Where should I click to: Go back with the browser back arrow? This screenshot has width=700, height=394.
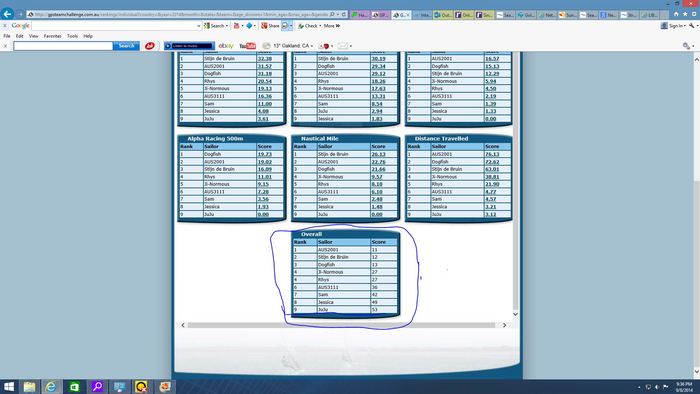click(x=7, y=14)
